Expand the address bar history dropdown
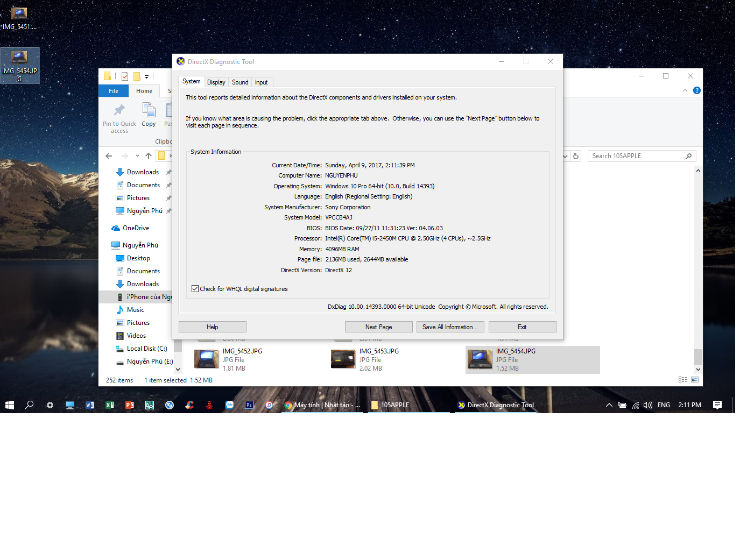 565,156
